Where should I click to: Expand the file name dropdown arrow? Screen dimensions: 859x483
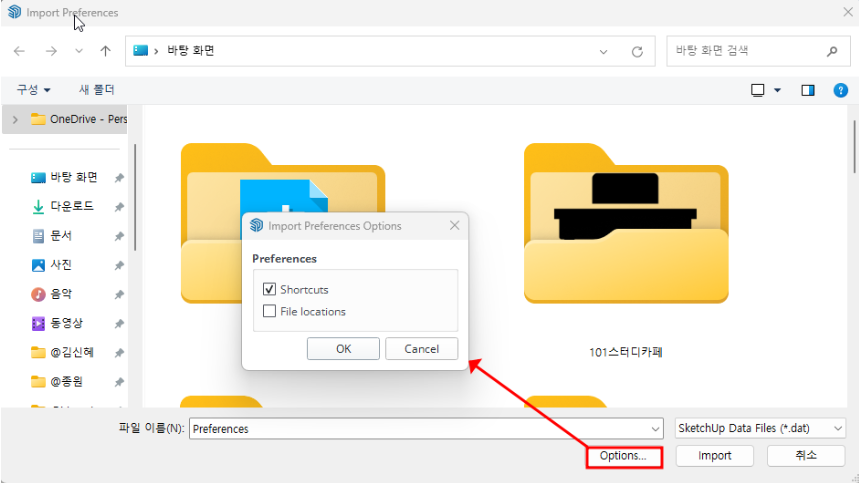pos(655,428)
